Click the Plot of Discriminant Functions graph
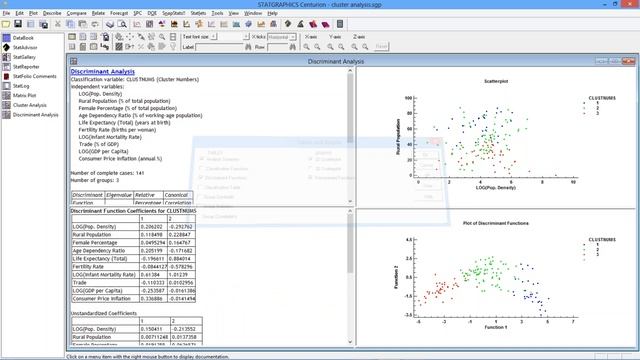640x360 pixels. coord(496,278)
